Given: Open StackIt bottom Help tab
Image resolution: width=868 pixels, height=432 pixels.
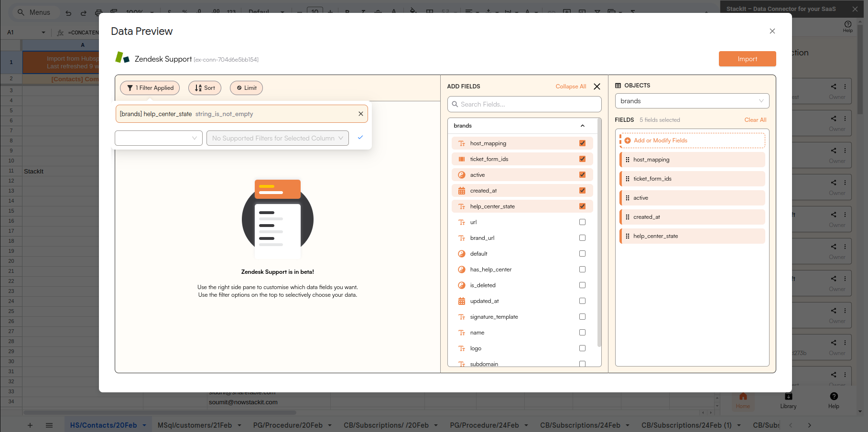Looking at the screenshot, I should 834,400.
